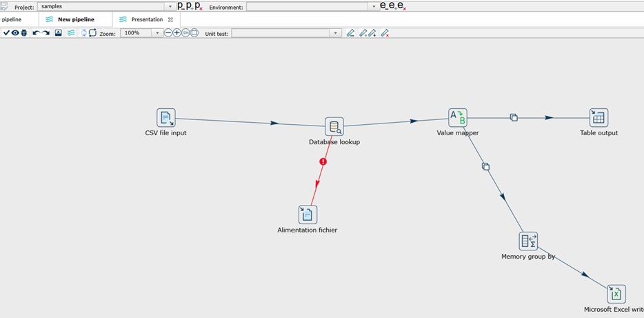
Task: Click the Alimentation fichier transform icon
Action: [308, 215]
